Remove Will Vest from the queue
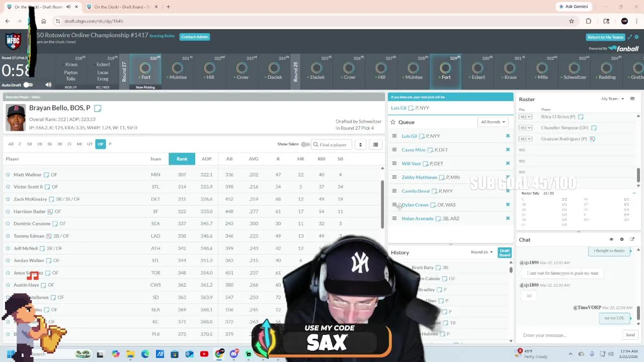Viewport: 644px width, 362px height. (x=508, y=163)
